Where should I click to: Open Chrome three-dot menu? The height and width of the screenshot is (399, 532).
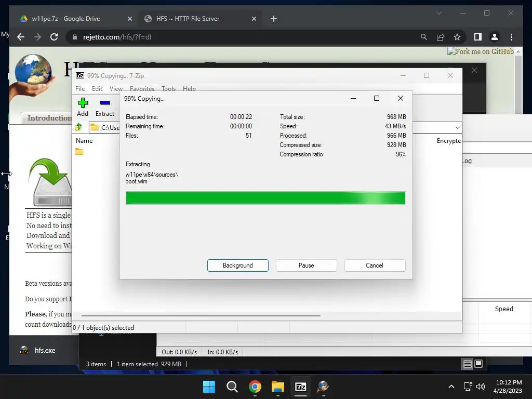(x=511, y=37)
